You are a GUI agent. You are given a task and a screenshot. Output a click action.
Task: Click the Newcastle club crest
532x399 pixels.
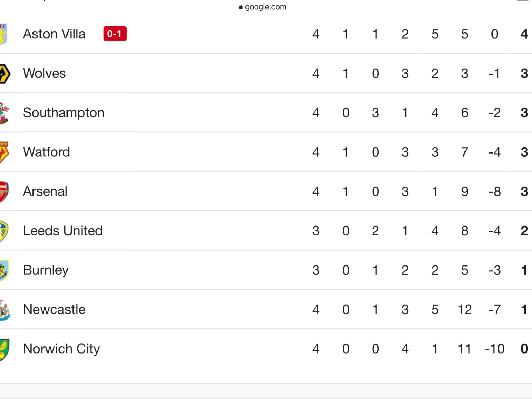pos(5,310)
